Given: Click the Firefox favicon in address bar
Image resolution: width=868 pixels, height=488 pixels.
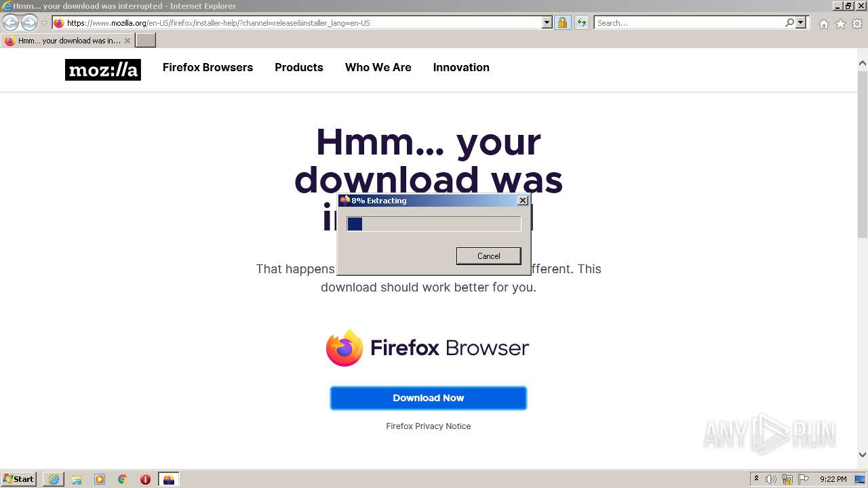Looking at the screenshot, I should click(59, 23).
